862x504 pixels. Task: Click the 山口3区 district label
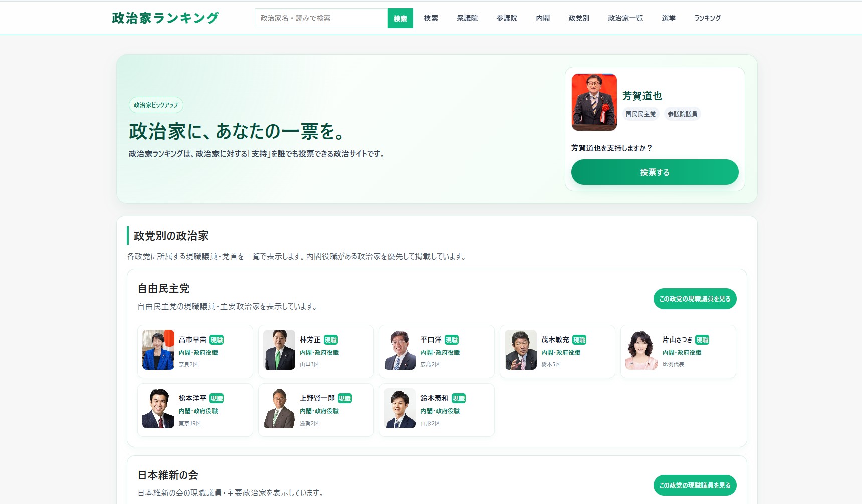point(309,364)
